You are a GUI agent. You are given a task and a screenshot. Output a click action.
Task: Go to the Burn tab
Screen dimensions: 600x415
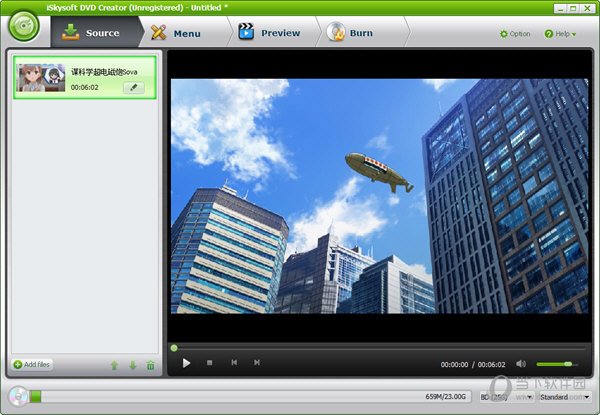(352, 33)
